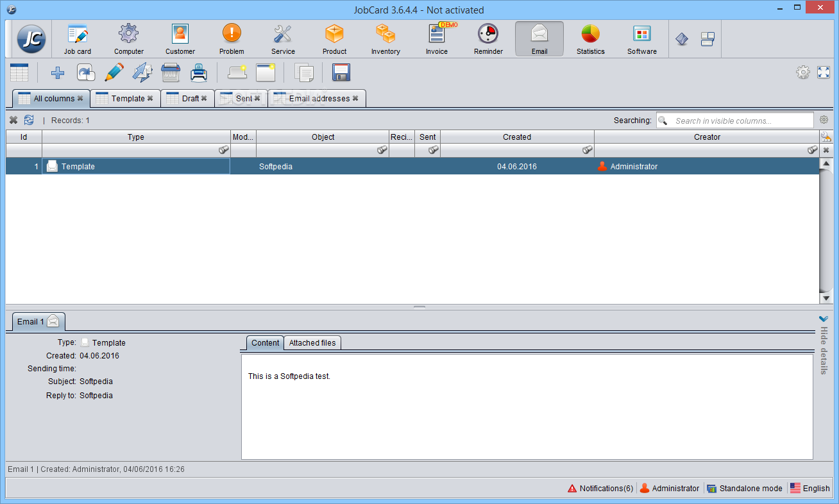Open the Service module
The width and height of the screenshot is (839, 504).
click(x=283, y=39)
